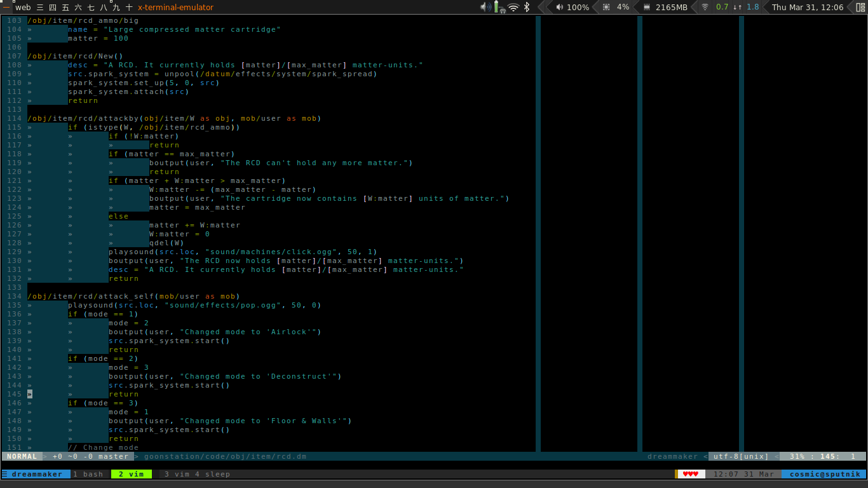
Task: Click the '// Change mode' comment
Action: tap(103, 447)
